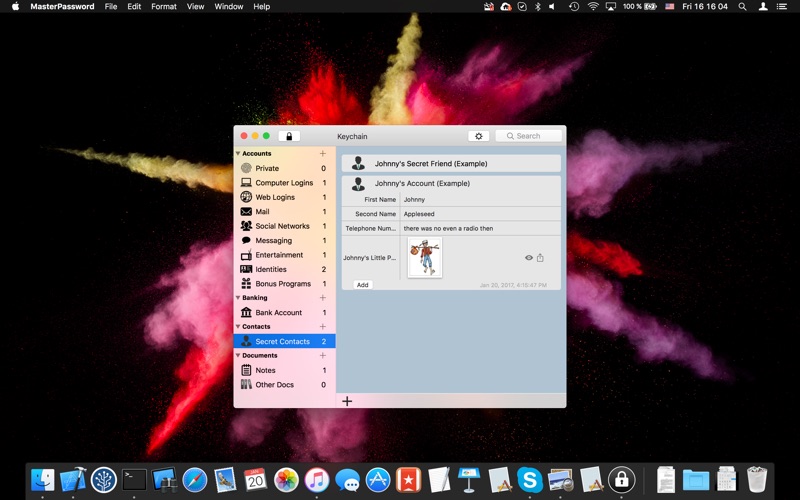This screenshot has width=800, height=500.
Task: Open the Apple menu
Action: coord(15,7)
